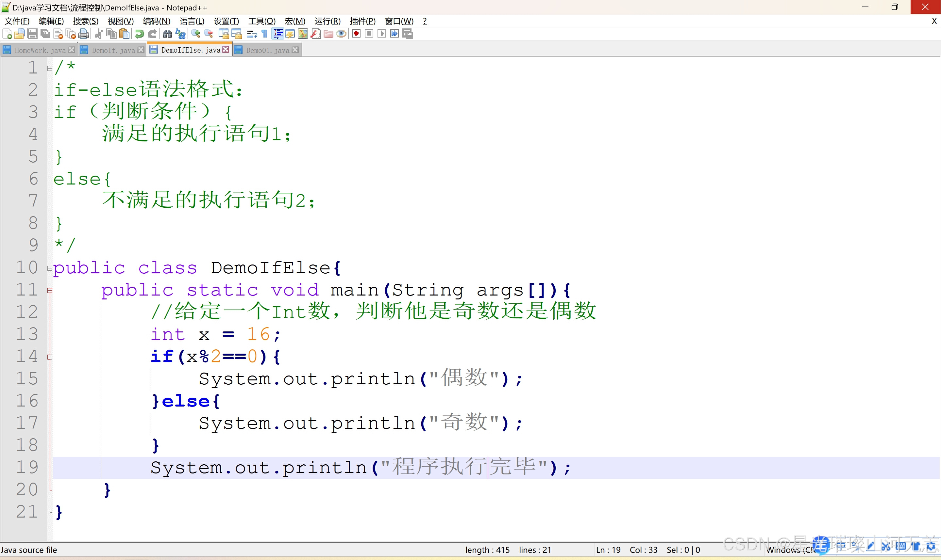Screen dimensions: 941x560
Task: Click the Ln : 19 Col : 33 status field
Action: pos(627,550)
